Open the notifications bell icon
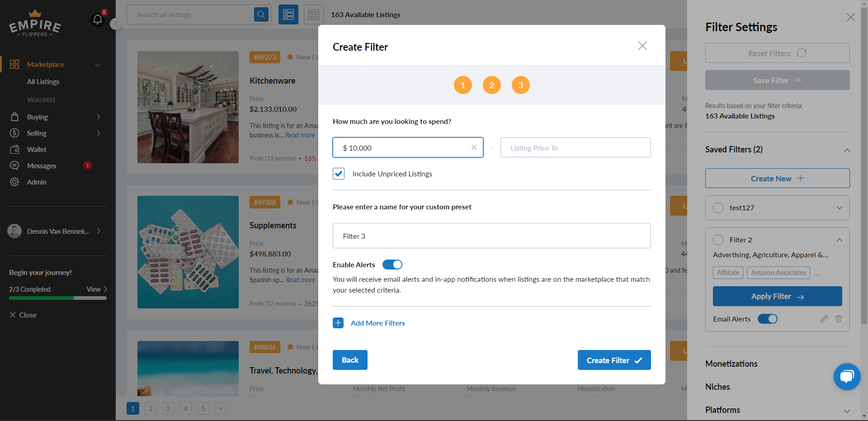The width and height of the screenshot is (868, 421). 98,19
